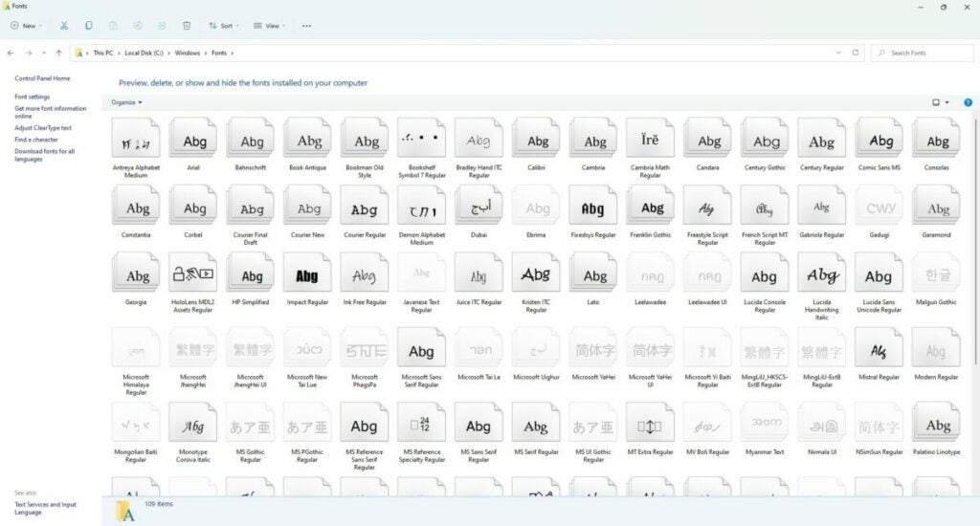Click the Delete trash icon
This screenshot has width=980, height=526.
[x=187, y=26]
